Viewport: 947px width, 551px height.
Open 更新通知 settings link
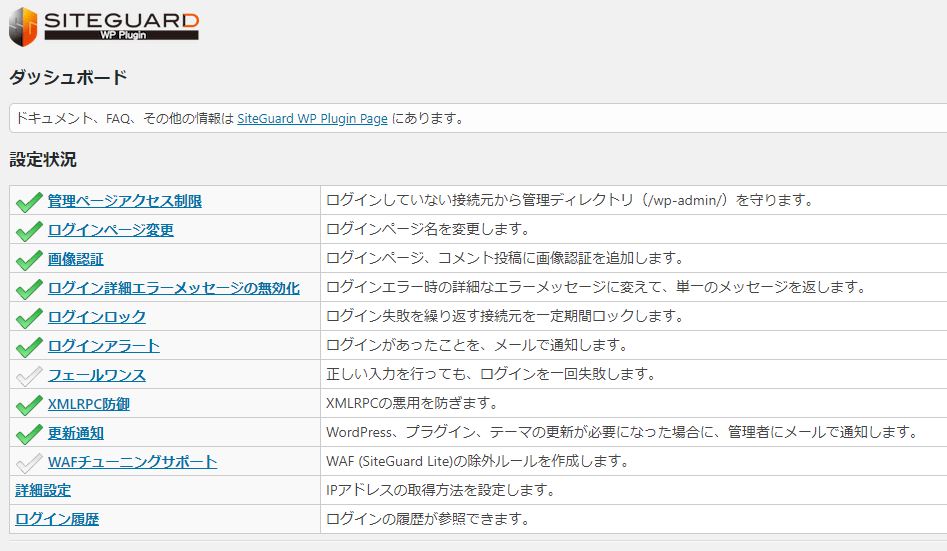pos(76,433)
